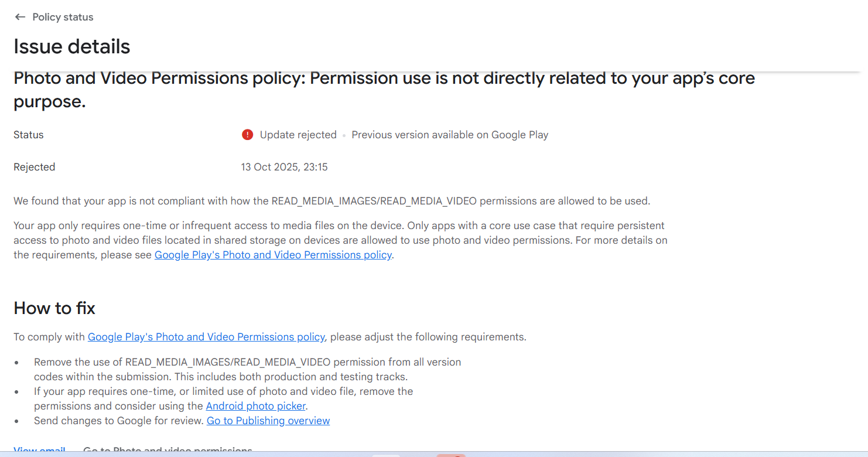868x457 pixels.
Task: Click the red error status icon
Action: tap(247, 135)
